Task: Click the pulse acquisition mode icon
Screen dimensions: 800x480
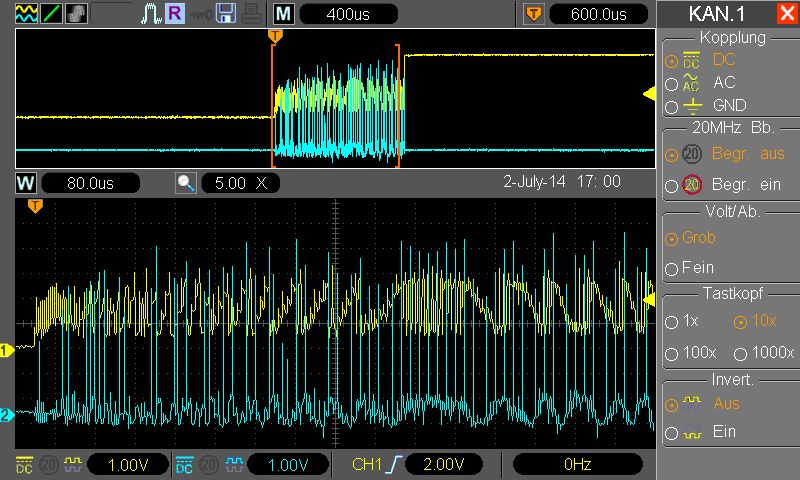Action: (x=151, y=14)
